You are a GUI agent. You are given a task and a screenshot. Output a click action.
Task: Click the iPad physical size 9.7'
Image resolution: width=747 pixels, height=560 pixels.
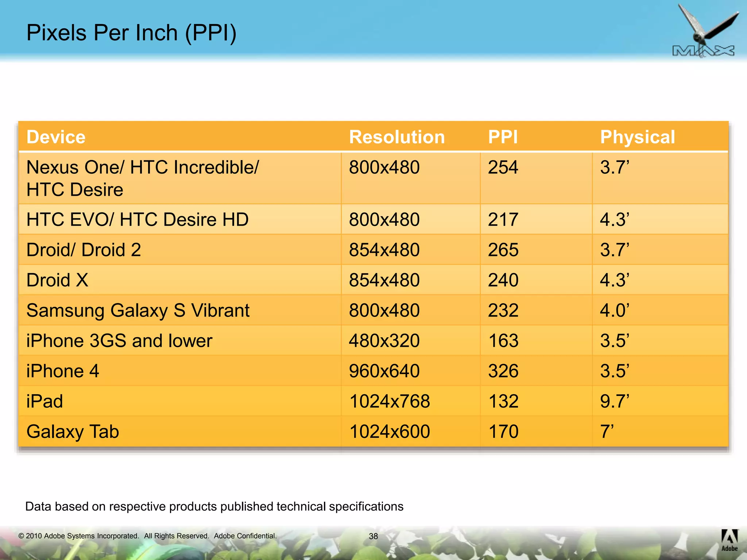(614, 401)
